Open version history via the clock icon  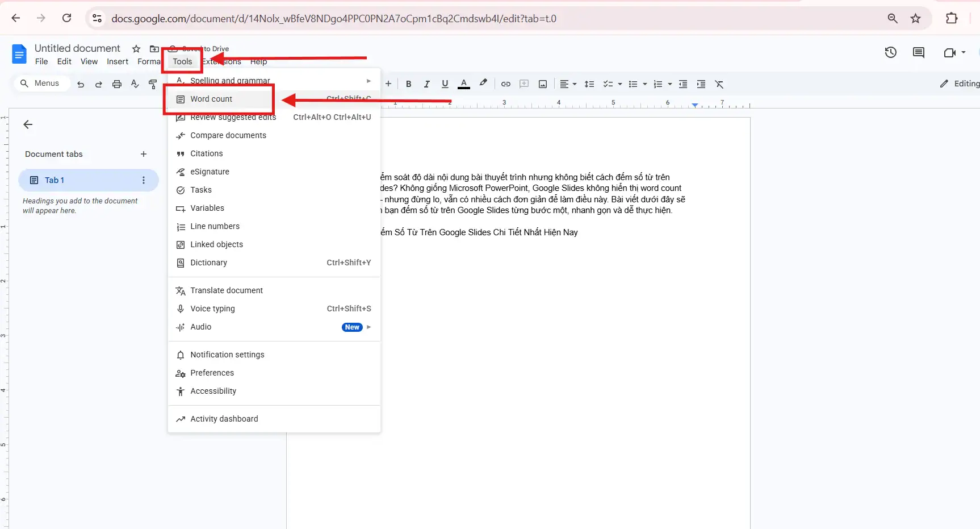(890, 52)
